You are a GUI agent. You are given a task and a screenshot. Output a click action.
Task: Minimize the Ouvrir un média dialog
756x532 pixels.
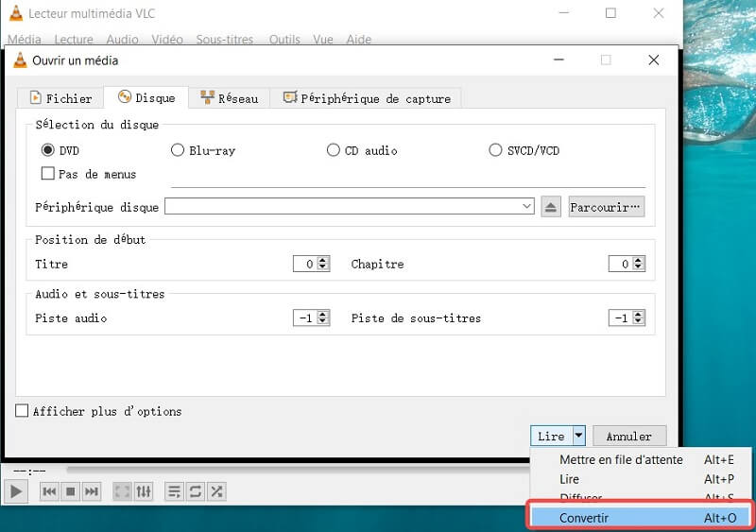pyautogui.click(x=558, y=60)
